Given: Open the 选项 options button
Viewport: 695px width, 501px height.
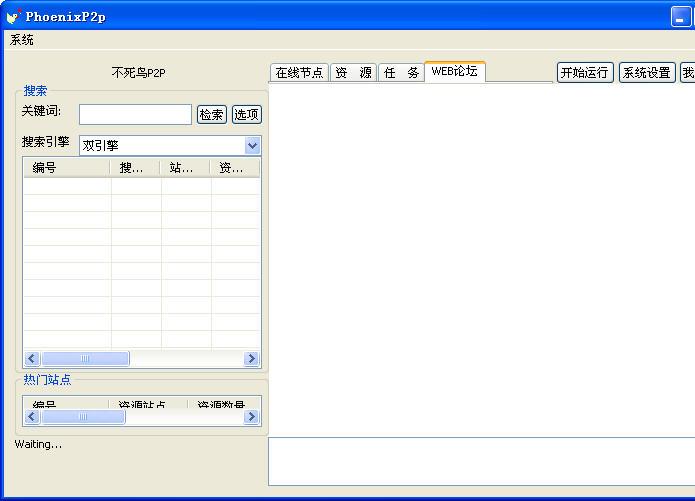Looking at the screenshot, I should pyautogui.click(x=246, y=114).
